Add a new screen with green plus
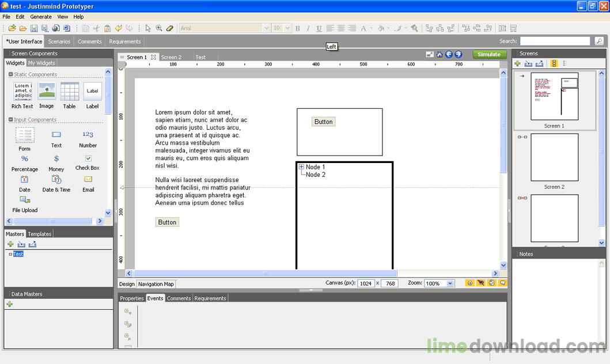Viewport: 610px width, 364px height. point(517,63)
